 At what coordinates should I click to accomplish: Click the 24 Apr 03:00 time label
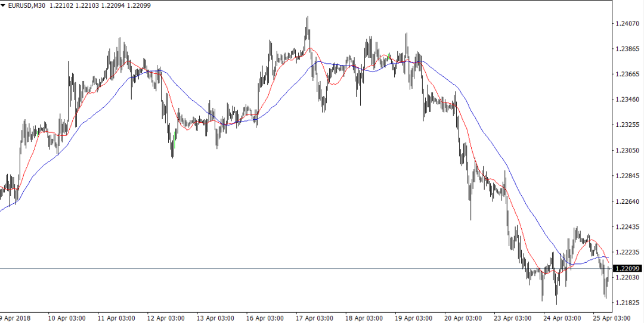tap(562, 317)
